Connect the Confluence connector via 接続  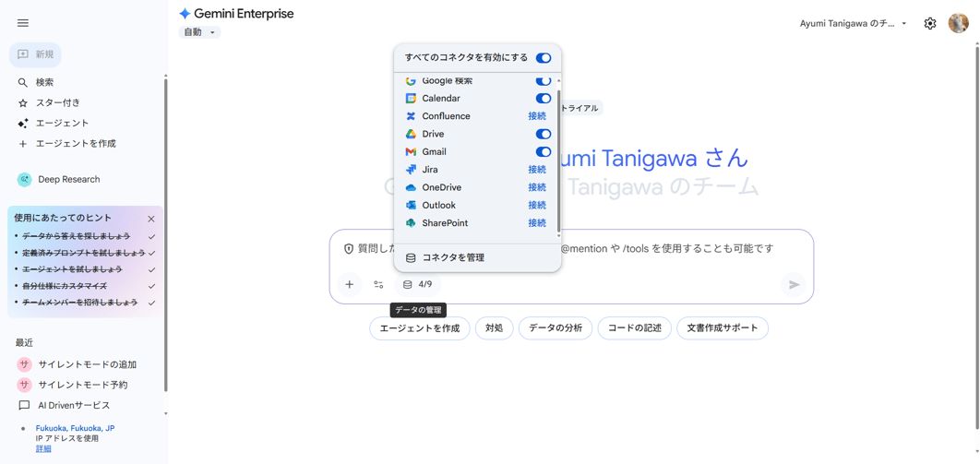click(x=537, y=116)
